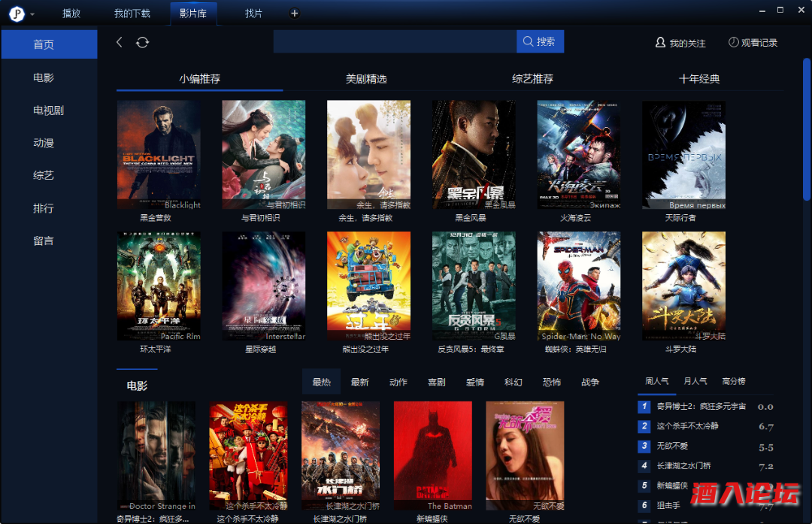
Task: Open ranking entry 无欲不爱
Action: point(672,446)
